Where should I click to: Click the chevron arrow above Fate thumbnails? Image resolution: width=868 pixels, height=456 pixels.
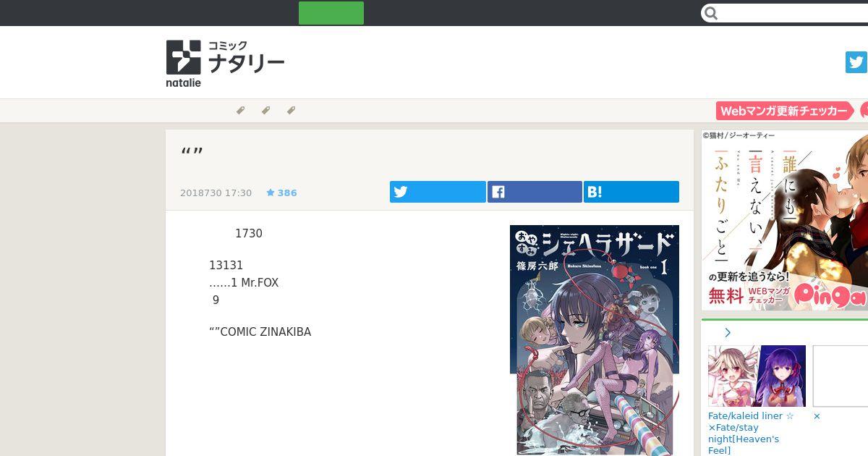pyautogui.click(x=728, y=333)
